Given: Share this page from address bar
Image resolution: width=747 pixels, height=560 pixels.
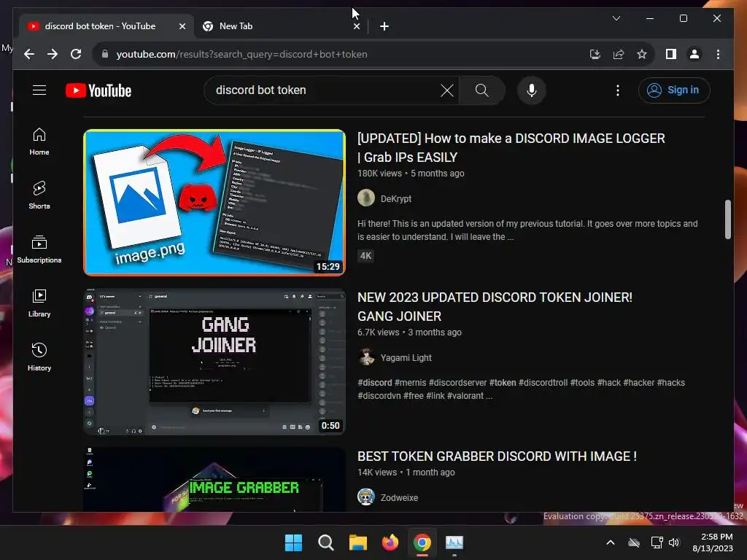Looking at the screenshot, I should click(x=619, y=54).
